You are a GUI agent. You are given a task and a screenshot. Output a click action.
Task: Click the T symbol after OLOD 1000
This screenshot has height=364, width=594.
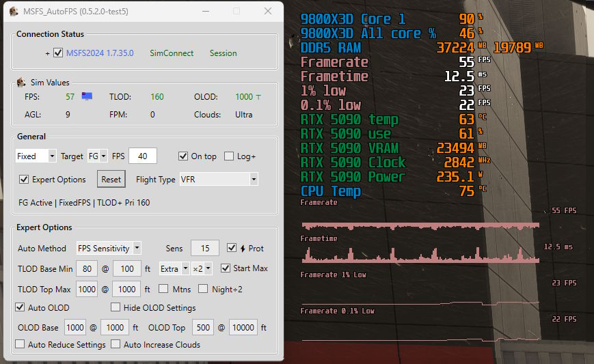pos(258,97)
